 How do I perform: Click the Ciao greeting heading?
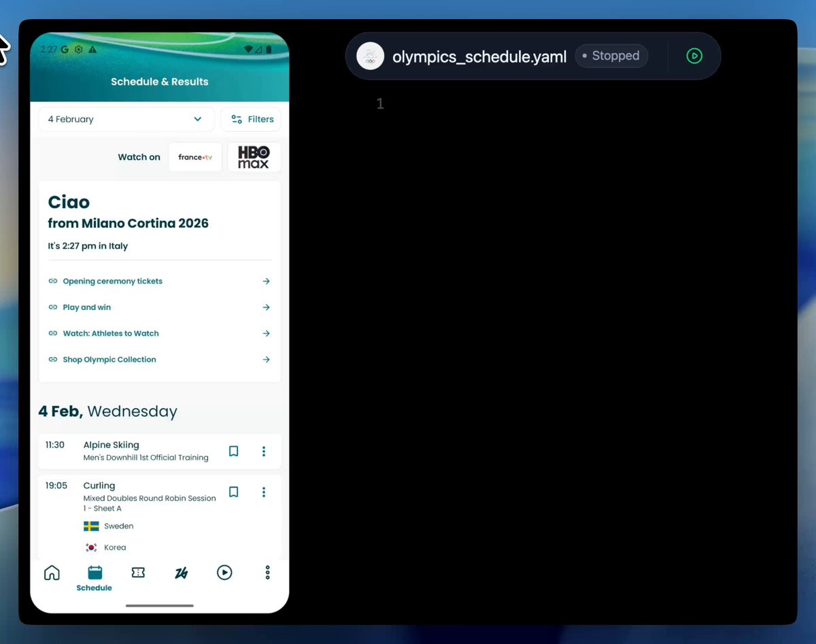click(x=69, y=202)
